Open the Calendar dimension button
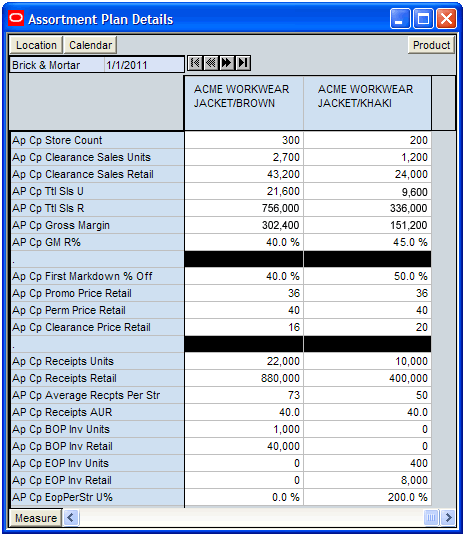 [90, 45]
